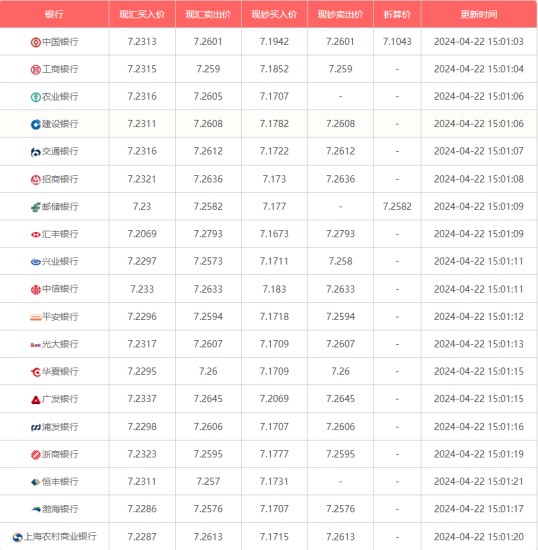Select the 更新时间 column header

tap(479, 14)
